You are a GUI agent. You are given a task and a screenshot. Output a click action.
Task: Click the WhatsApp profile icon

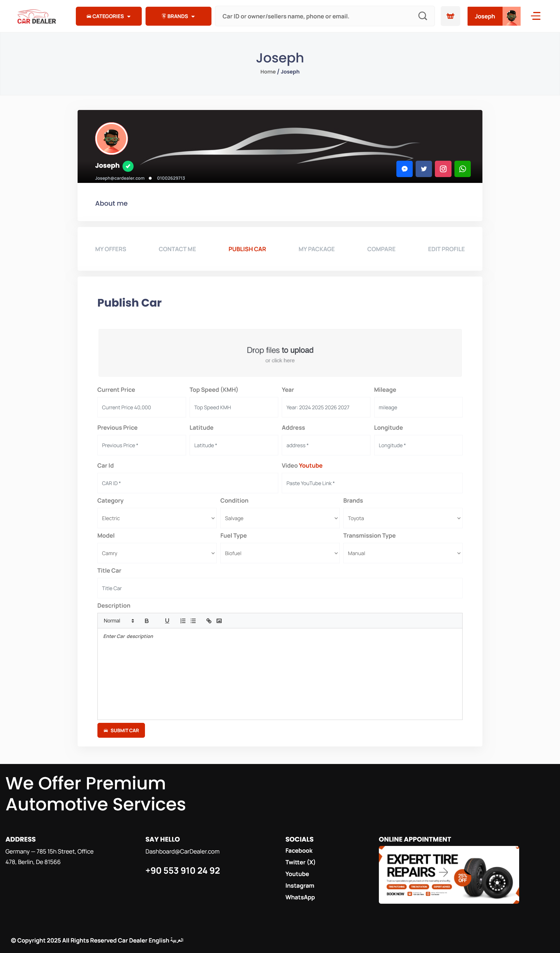tap(462, 169)
